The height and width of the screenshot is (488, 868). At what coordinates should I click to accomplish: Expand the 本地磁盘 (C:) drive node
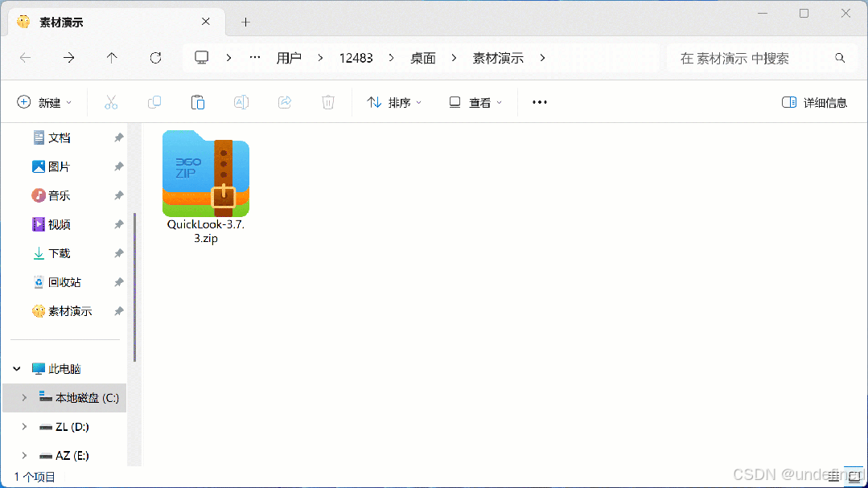point(23,397)
